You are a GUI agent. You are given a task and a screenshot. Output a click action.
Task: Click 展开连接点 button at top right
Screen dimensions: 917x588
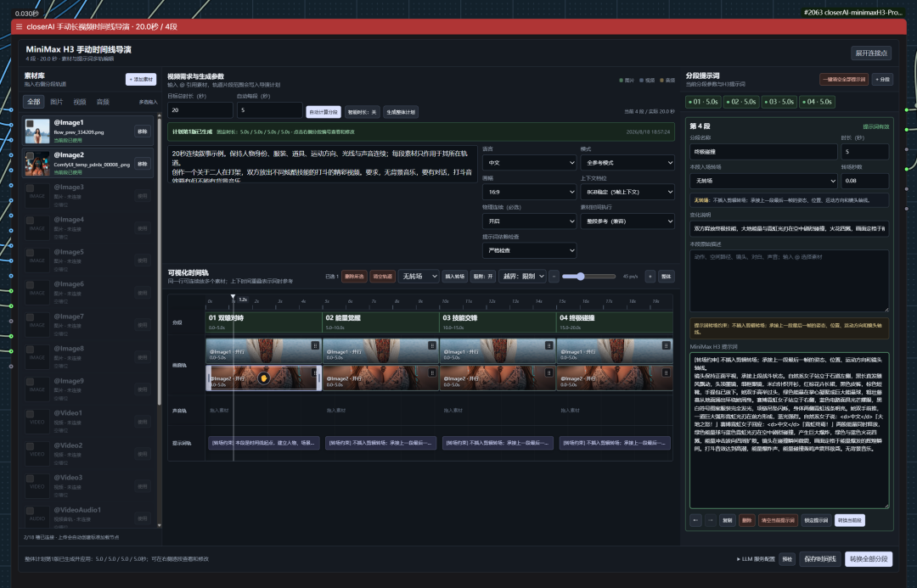[x=871, y=53]
